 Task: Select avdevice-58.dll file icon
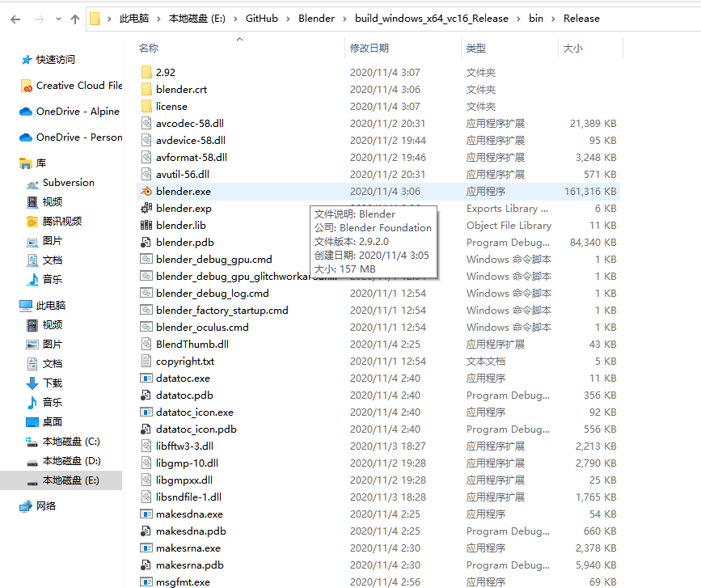[146, 141]
